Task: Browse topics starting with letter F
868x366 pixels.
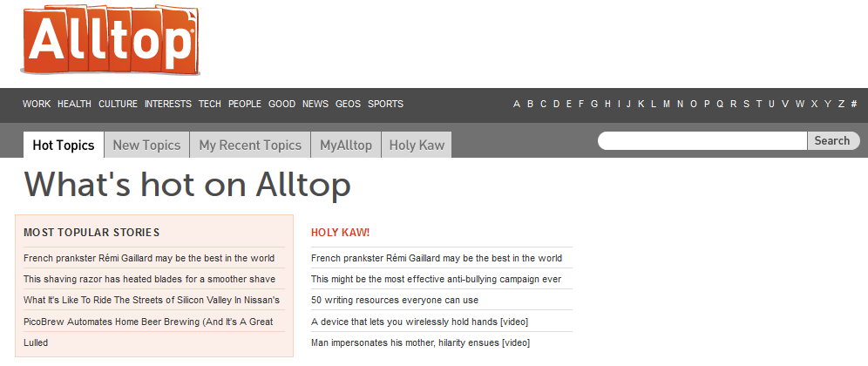Action: click(581, 104)
